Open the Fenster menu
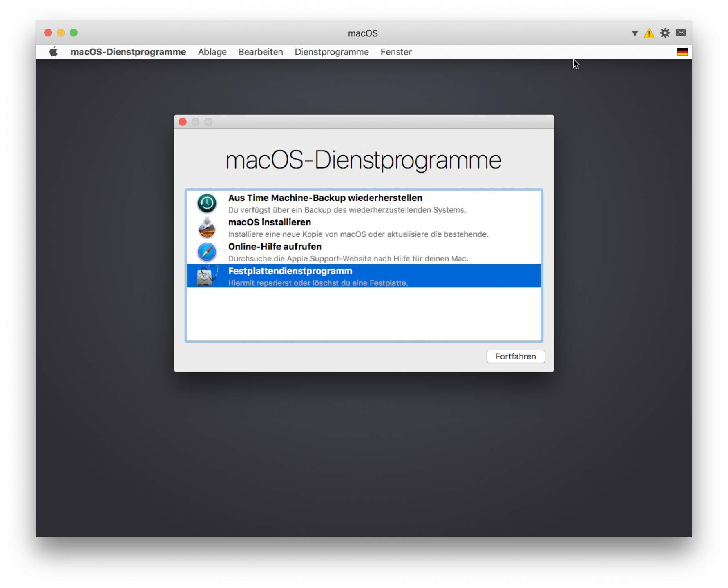The width and height of the screenshot is (728, 588). [396, 52]
